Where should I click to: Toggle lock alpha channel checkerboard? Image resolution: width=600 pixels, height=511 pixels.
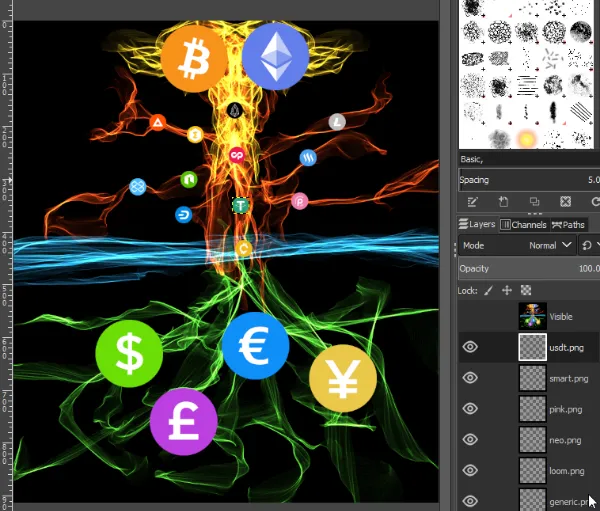pos(526,291)
